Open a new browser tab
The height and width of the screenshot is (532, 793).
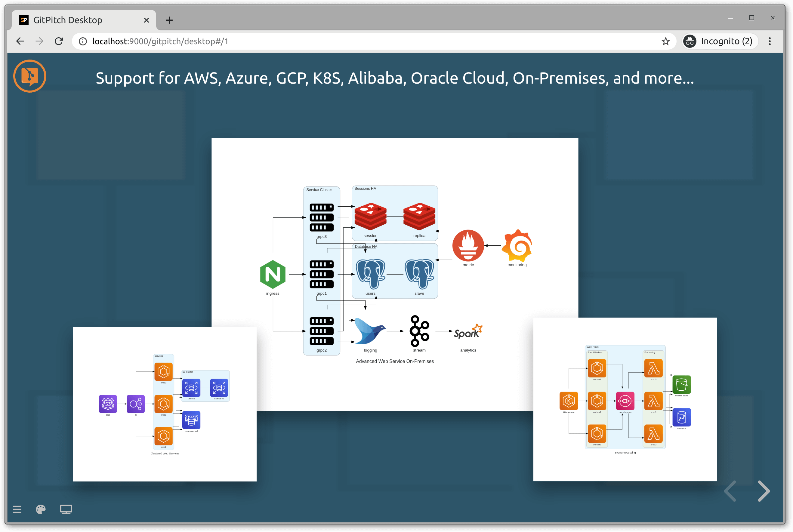pos(169,20)
